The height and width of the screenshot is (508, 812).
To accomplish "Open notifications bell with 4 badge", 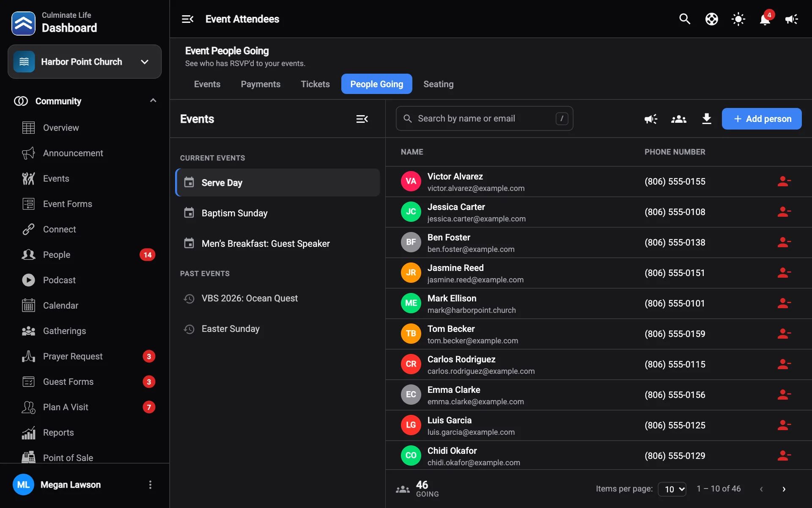I will point(765,19).
